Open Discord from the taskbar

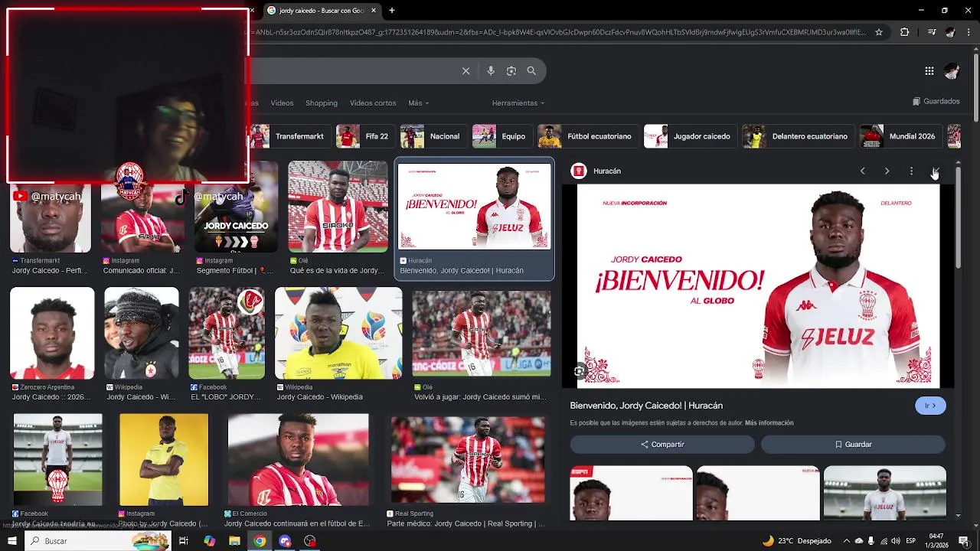[285, 541]
